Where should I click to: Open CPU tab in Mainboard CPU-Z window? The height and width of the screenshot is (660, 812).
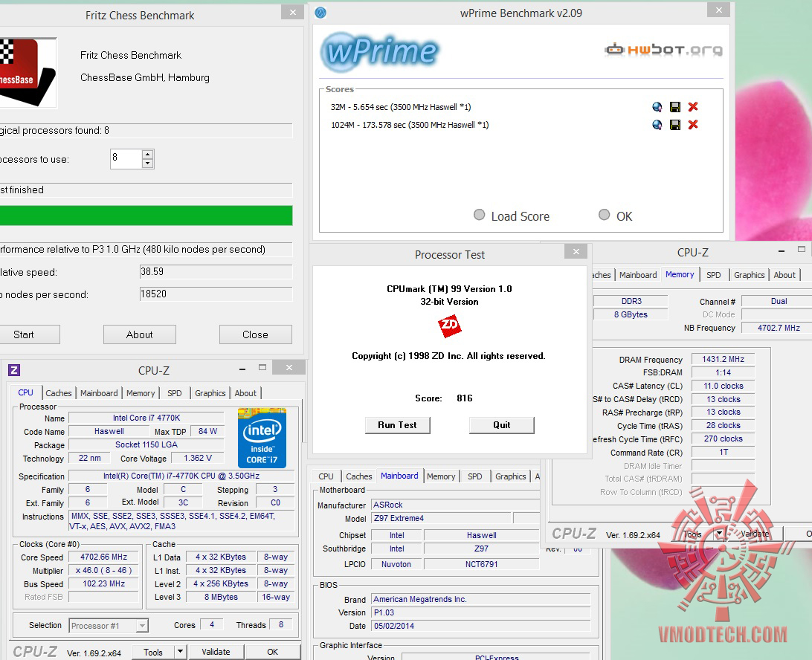(x=326, y=476)
